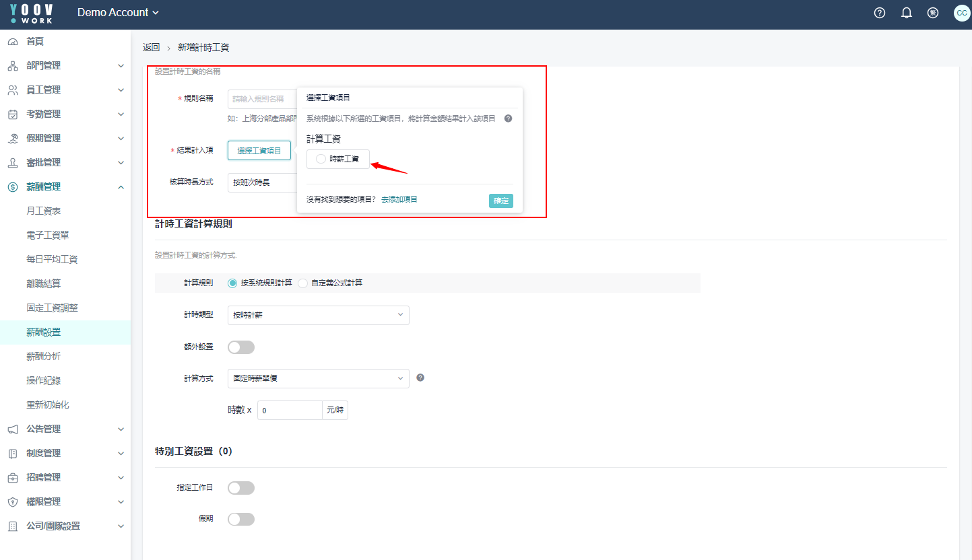Image resolution: width=972 pixels, height=560 pixels.
Task: Click the help icon in 選擇工資項目 popup
Action: coord(508,118)
